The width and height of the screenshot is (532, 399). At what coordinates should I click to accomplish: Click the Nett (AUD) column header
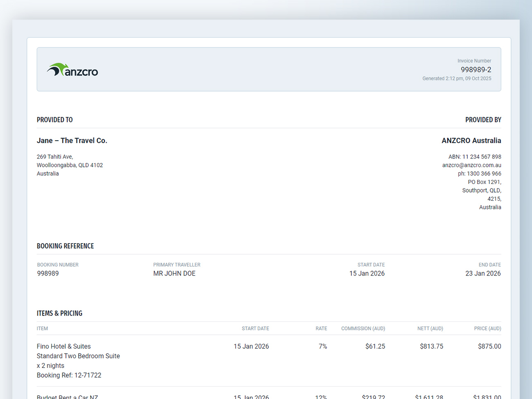point(430,329)
